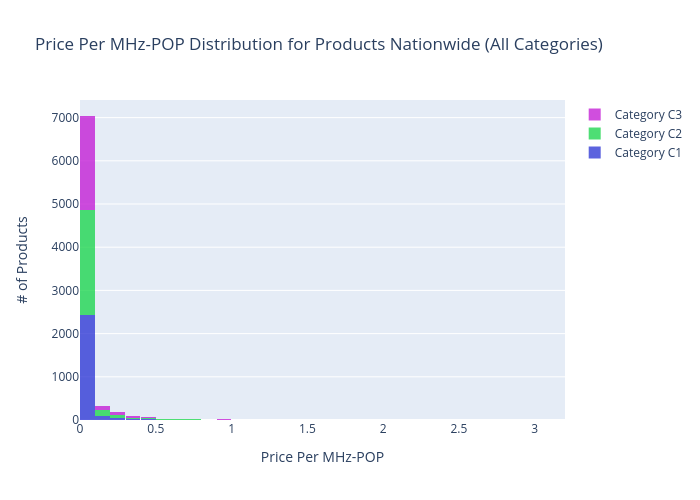Toggle visibility of Category C3 legend label

[x=648, y=115]
